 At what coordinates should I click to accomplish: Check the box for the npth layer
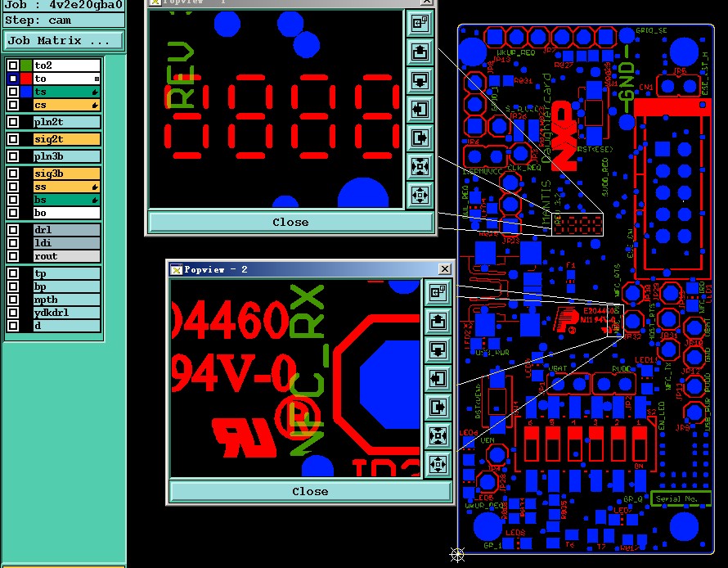pyautogui.click(x=13, y=299)
